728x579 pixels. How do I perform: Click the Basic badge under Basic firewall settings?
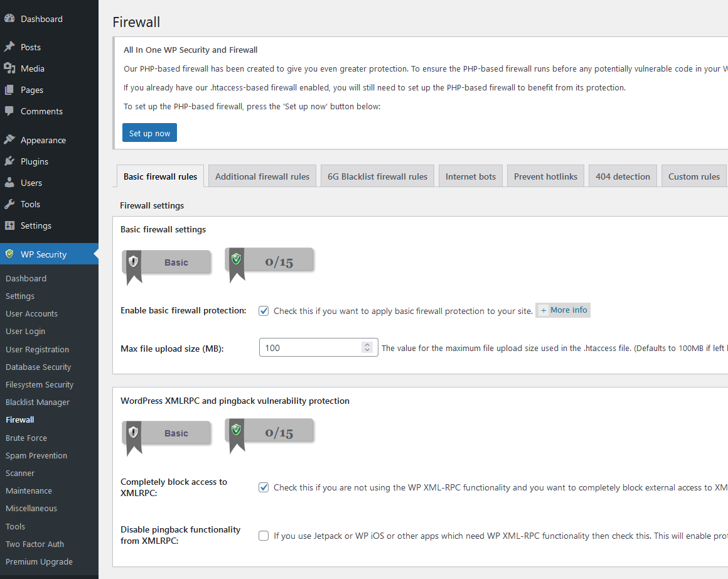[166, 266]
